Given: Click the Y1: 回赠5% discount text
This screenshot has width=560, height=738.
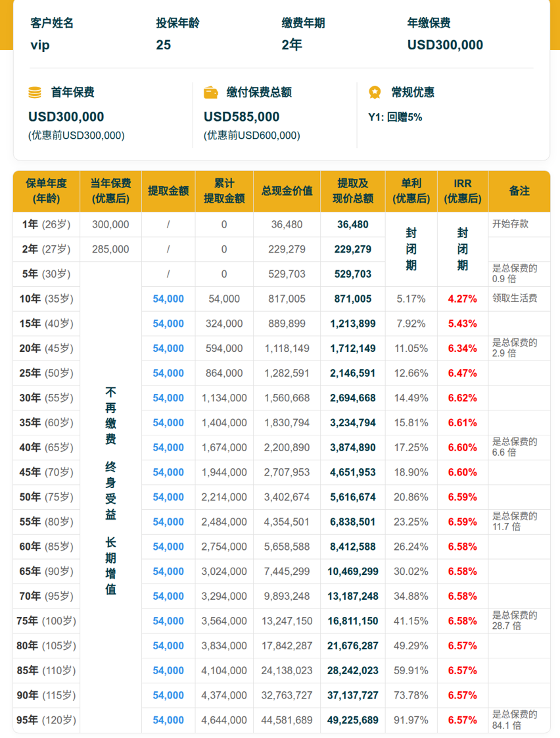Looking at the screenshot, I should tap(395, 117).
